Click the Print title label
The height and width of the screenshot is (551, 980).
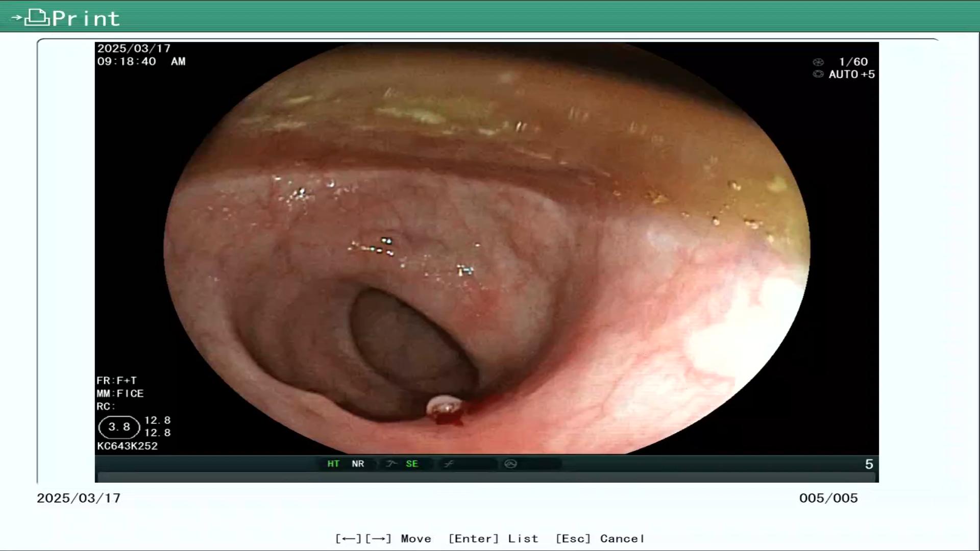pyautogui.click(x=86, y=19)
